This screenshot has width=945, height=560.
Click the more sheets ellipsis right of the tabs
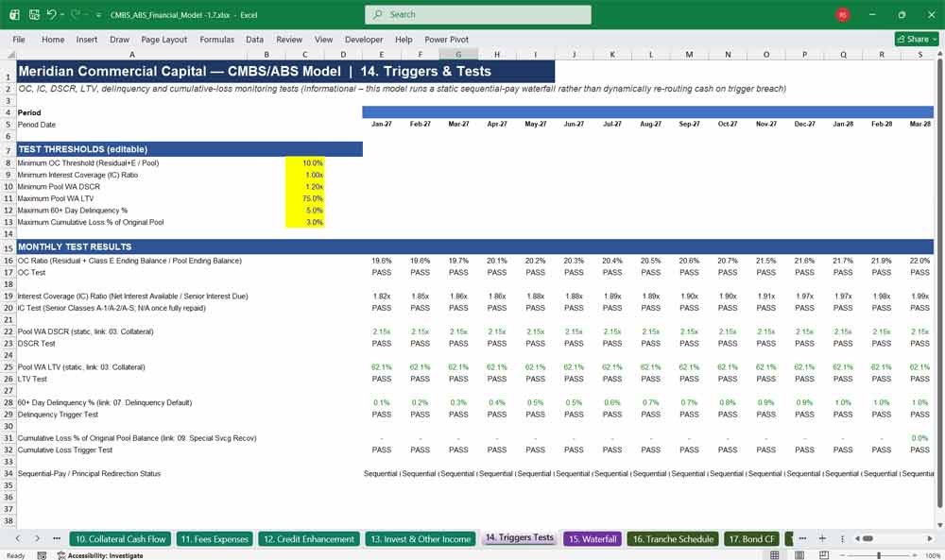tap(802, 539)
